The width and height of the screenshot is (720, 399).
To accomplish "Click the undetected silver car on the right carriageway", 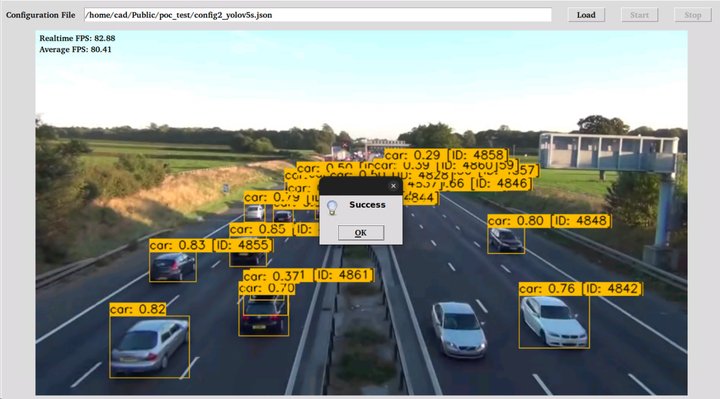I will coord(458,329).
